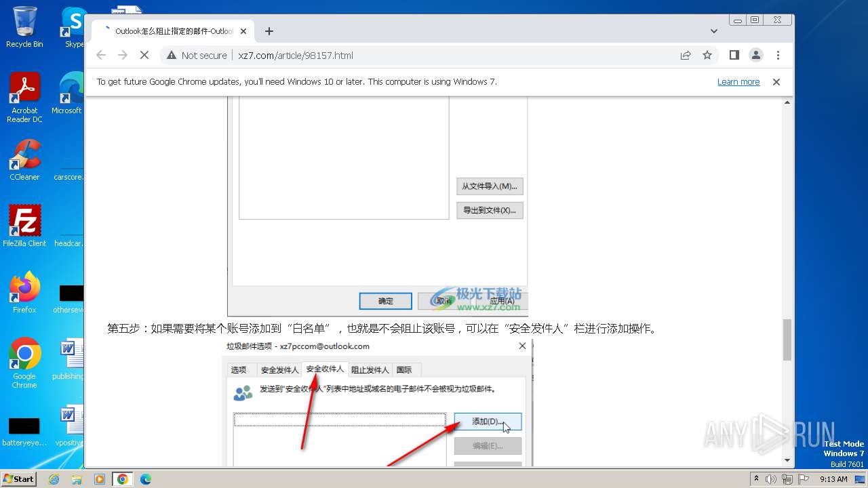This screenshot has height=488, width=868.
Task: Open batteryeye file on desktop
Action: coord(24,431)
